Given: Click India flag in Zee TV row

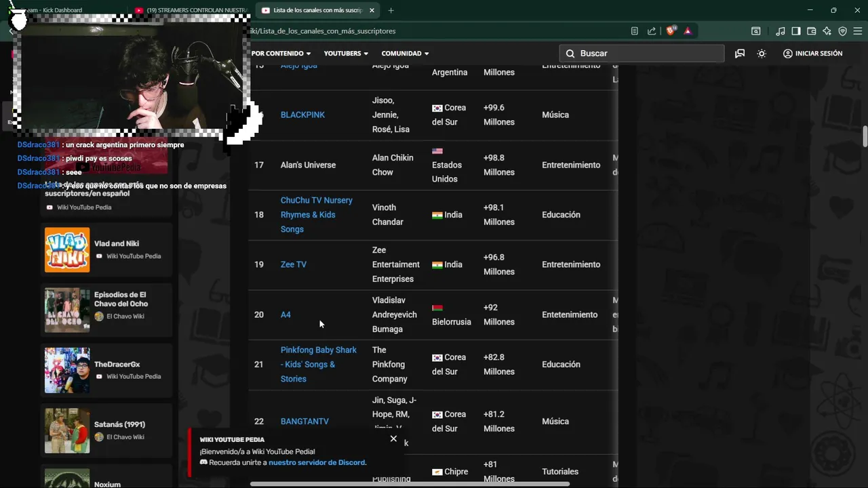Looking at the screenshot, I should point(437,265).
